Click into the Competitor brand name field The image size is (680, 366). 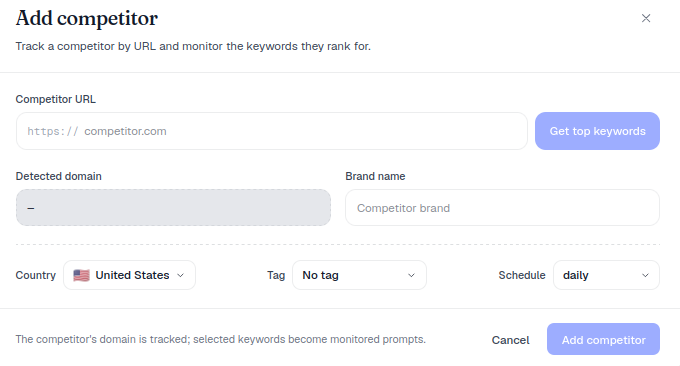pyautogui.click(x=502, y=208)
